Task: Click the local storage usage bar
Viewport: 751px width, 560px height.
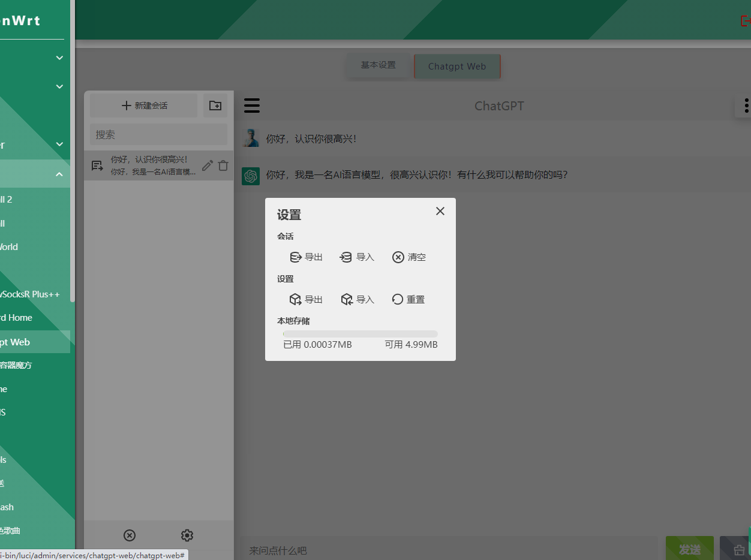Action: coord(361,334)
